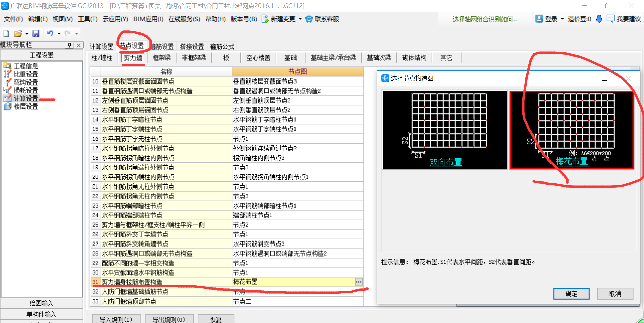Select the 柱/墙柱 component tab
This screenshot has height=323, width=644.
click(102, 58)
